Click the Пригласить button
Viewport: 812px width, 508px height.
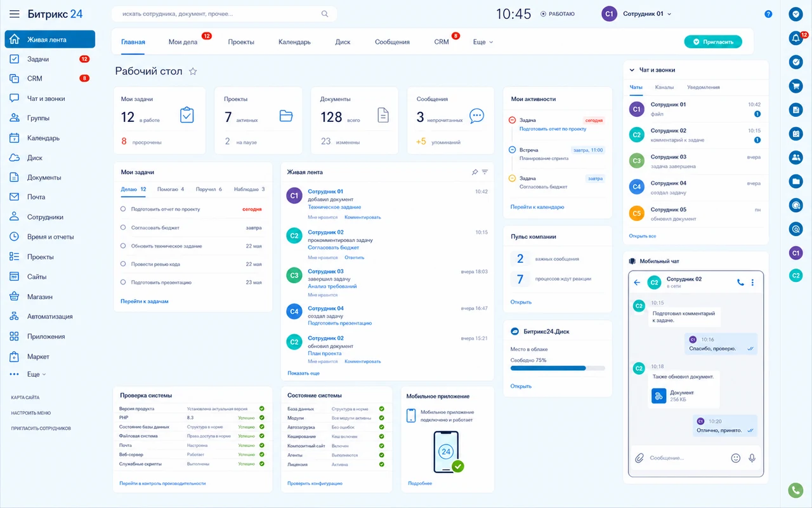pyautogui.click(x=713, y=42)
